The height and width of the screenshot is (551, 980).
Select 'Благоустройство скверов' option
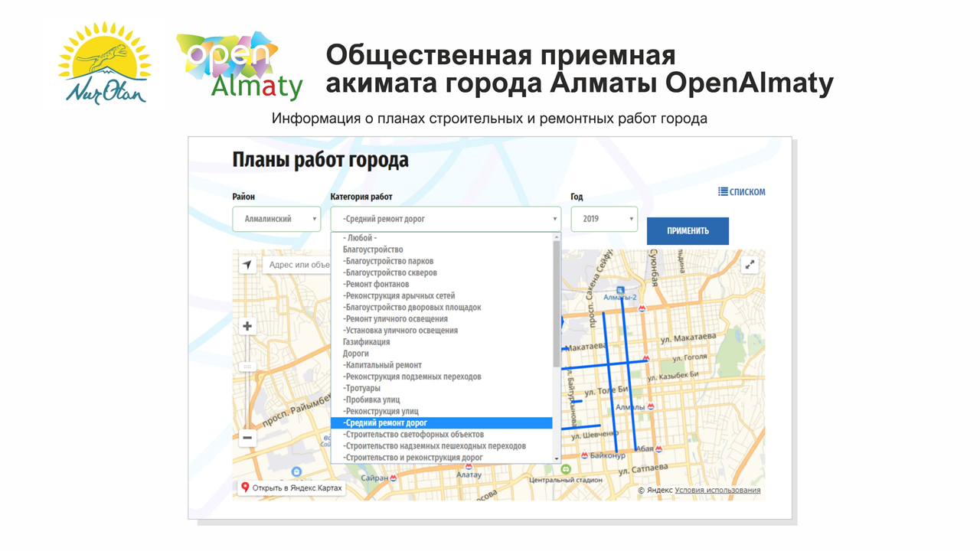click(x=441, y=272)
